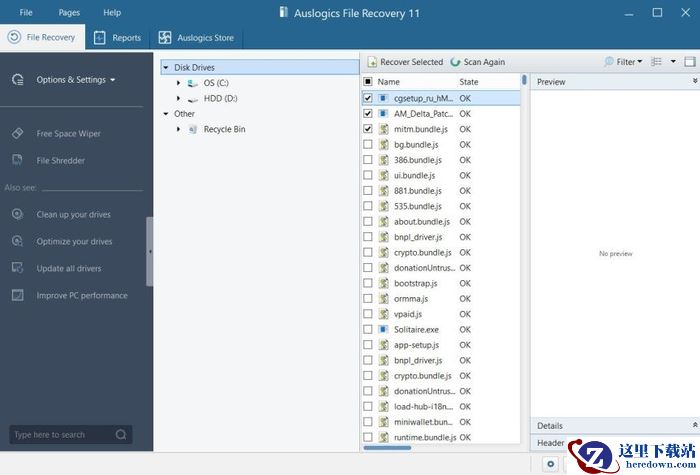The image size is (700, 475).
Task: Click the list view mode icon
Action: [656, 62]
